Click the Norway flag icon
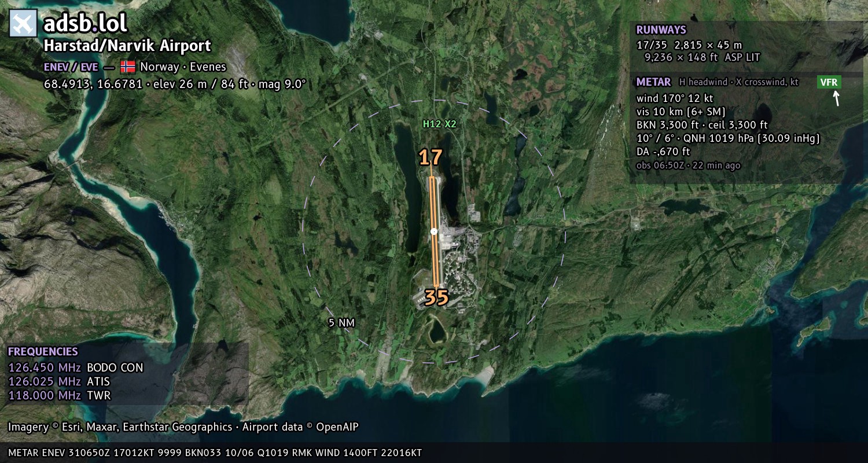The height and width of the screenshot is (463, 868). 128,67
